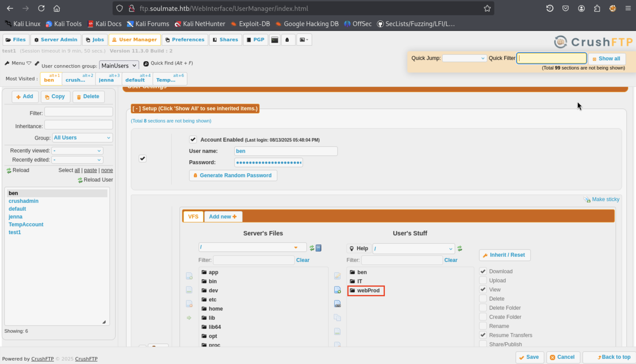Open the Add new VFS tab

pyautogui.click(x=223, y=217)
